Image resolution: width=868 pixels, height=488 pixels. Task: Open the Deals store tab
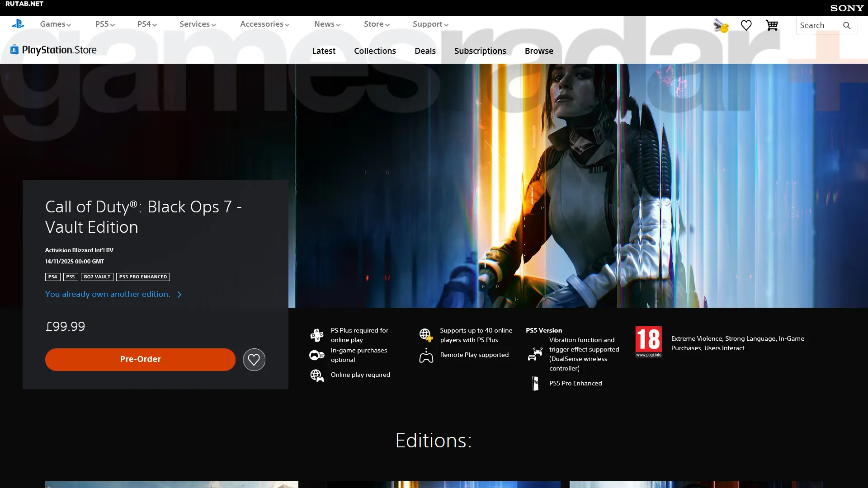point(425,51)
